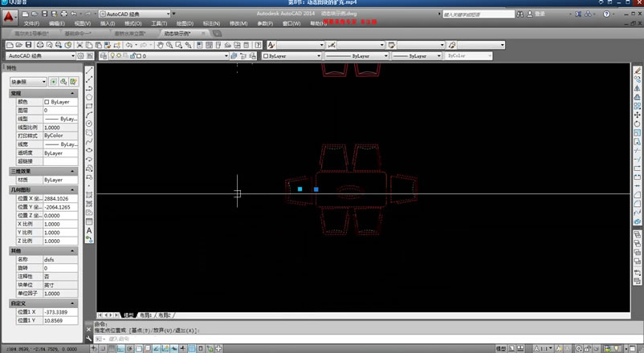Select the Pan (hand) tool in the toolbar
644x353 pixels.
click(x=160, y=45)
